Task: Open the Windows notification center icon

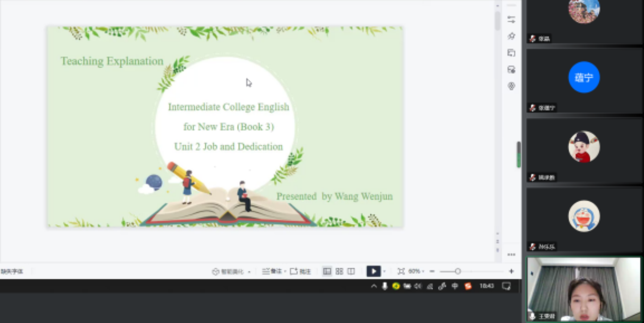Action: (x=506, y=286)
